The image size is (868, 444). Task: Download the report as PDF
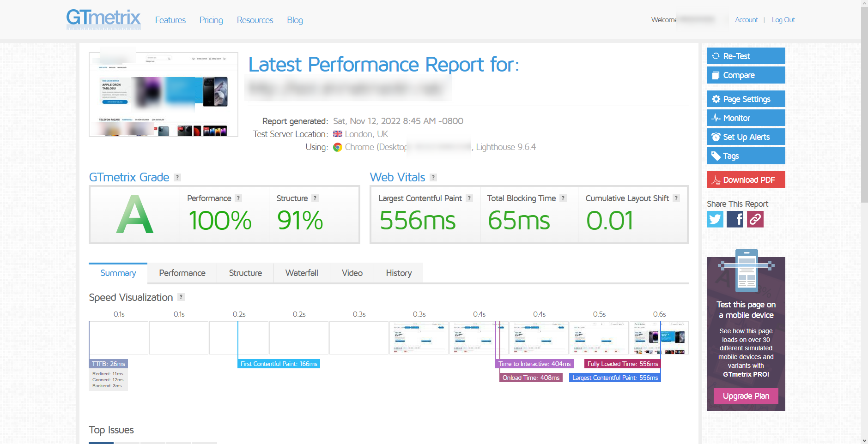746,180
